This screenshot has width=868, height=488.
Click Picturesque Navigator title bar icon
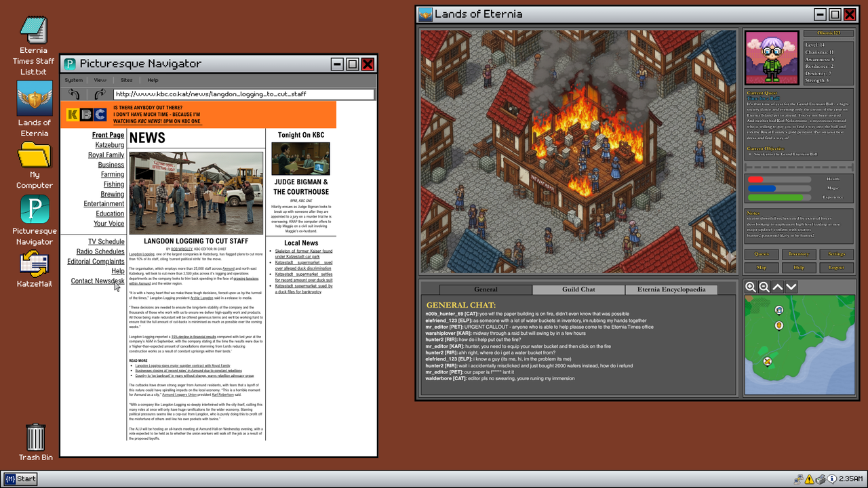point(69,64)
